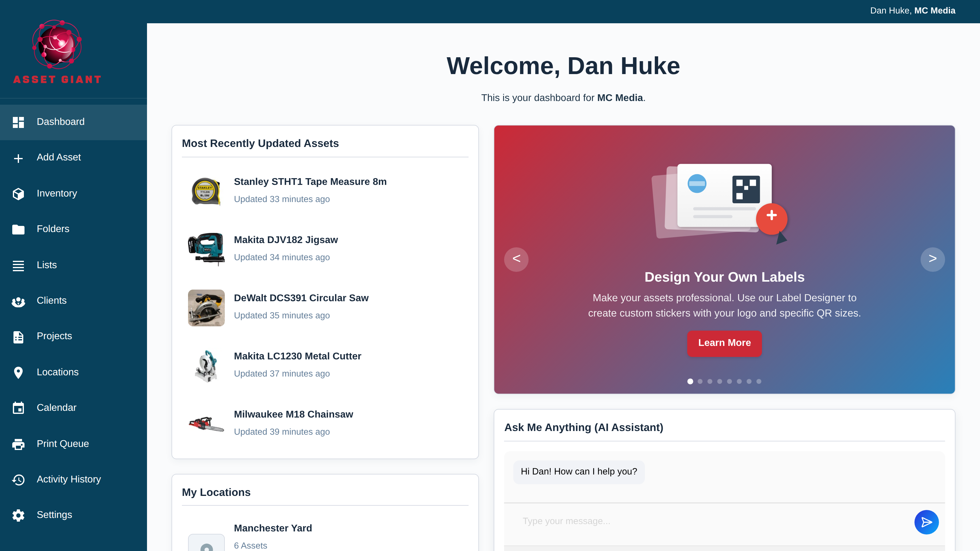
Task: Click the 'Most Recently Updated Assets' heading
Action: [x=260, y=143]
